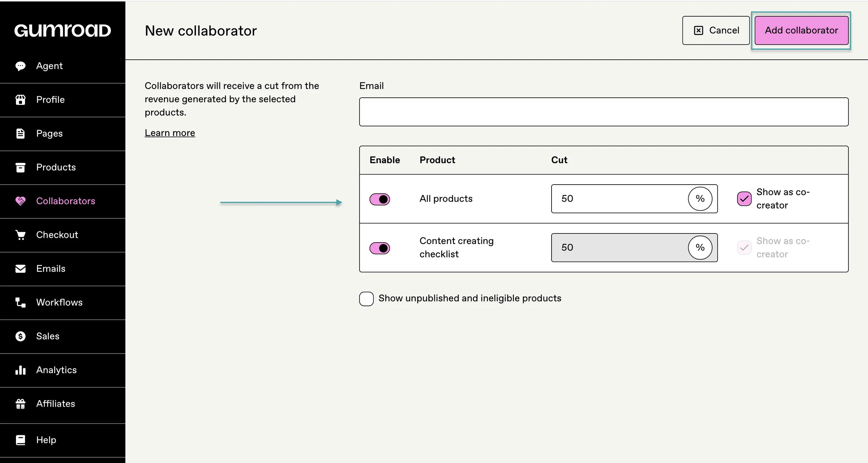
Task: Click the Add collaborator button
Action: click(801, 30)
